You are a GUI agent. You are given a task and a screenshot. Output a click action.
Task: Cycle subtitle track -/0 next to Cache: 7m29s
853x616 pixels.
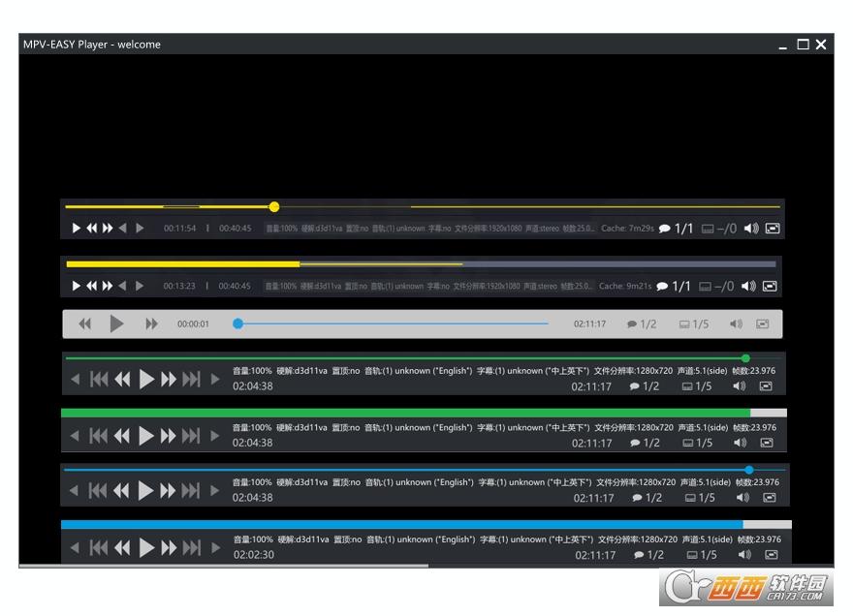click(718, 229)
